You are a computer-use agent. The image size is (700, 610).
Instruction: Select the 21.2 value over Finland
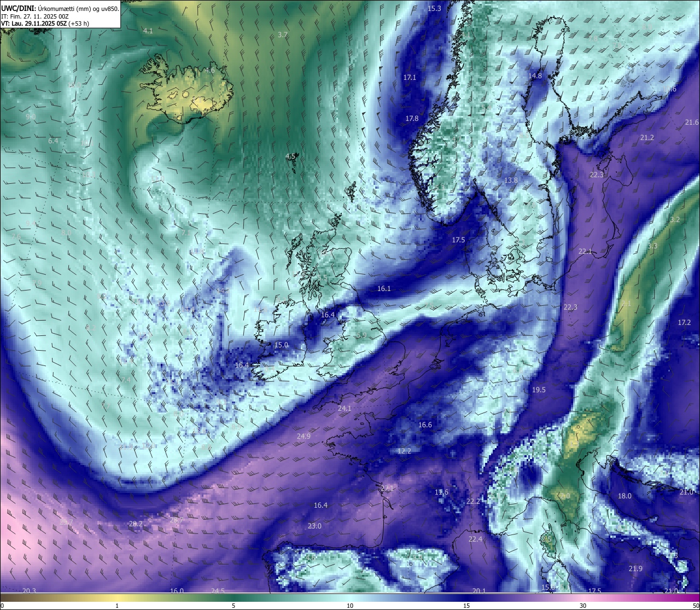pyautogui.click(x=647, y=138)
